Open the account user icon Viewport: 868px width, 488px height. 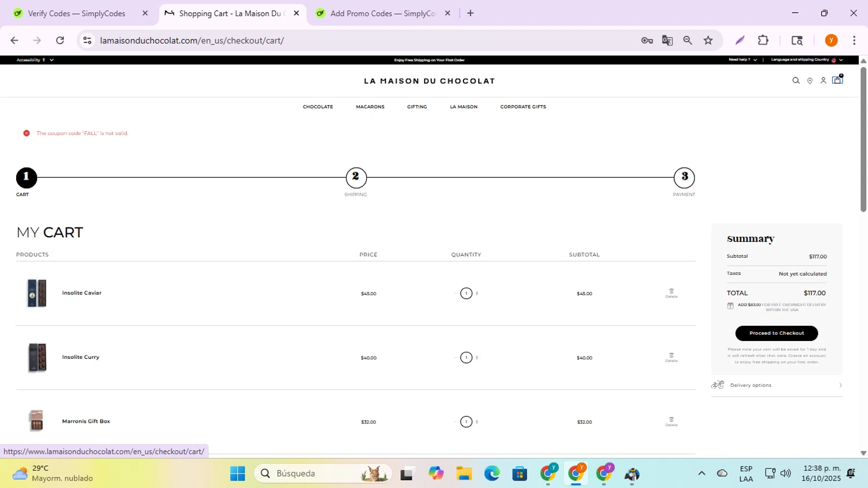point(823,81)
